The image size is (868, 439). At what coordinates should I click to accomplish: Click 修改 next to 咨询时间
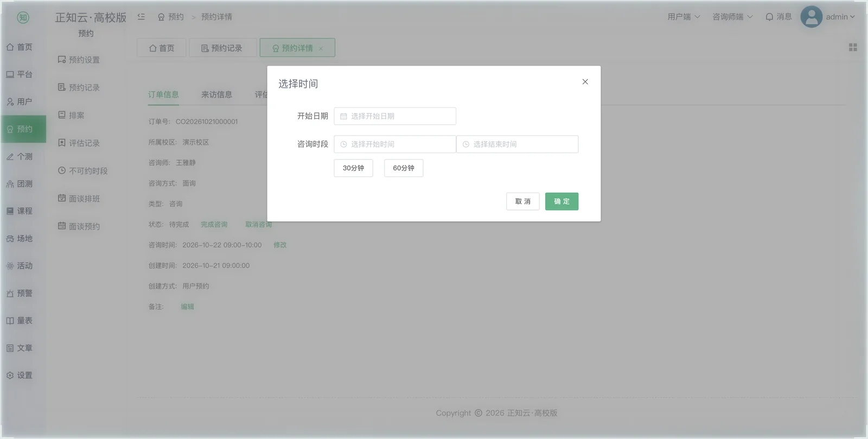[x=280, y=245]
